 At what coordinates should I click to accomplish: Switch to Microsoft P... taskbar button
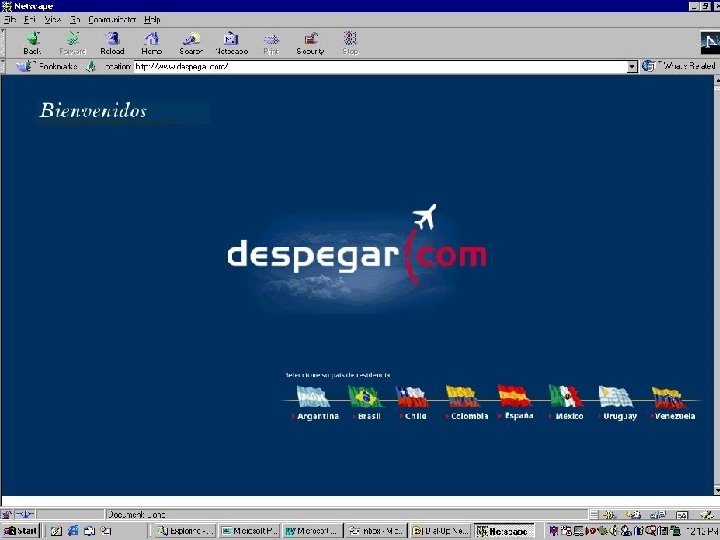tap(249, 531)
